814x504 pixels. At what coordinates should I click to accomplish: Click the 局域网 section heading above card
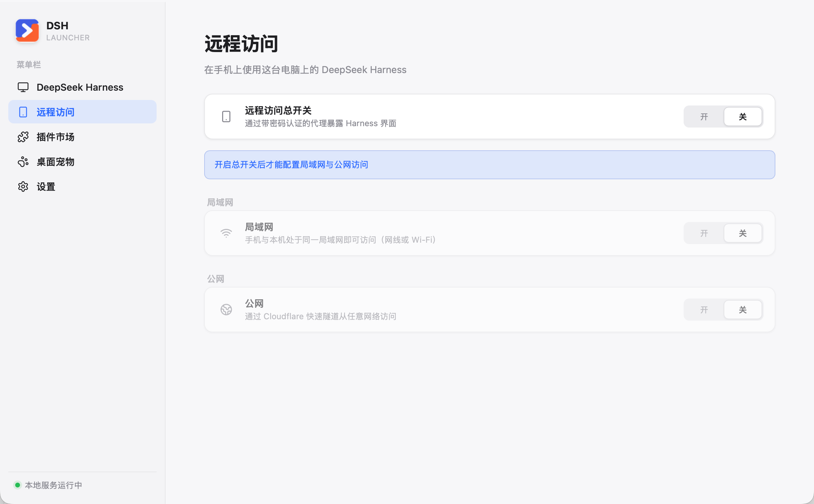coord(220,202)
